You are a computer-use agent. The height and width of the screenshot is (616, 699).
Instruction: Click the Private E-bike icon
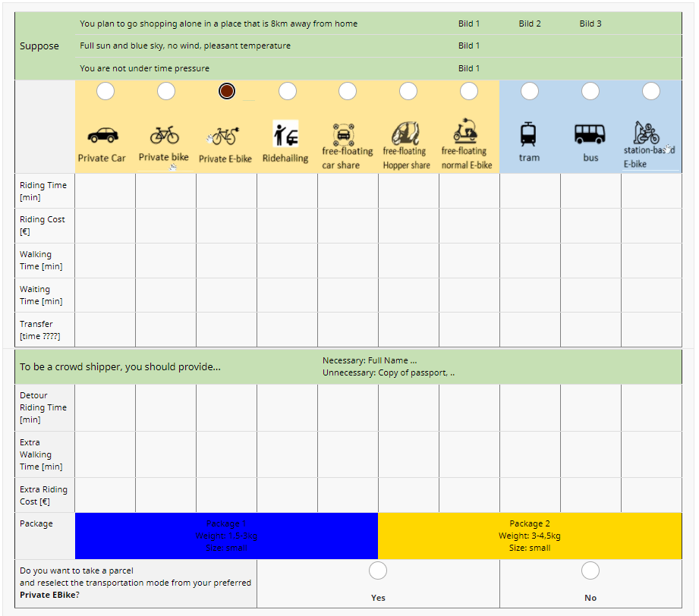tap(225, 136)
